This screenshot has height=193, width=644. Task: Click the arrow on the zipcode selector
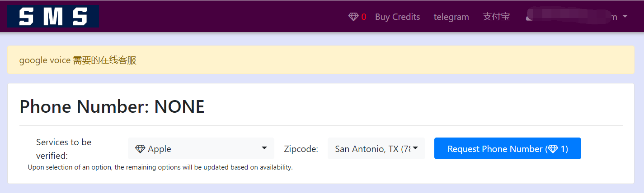[x=415, y=148]
